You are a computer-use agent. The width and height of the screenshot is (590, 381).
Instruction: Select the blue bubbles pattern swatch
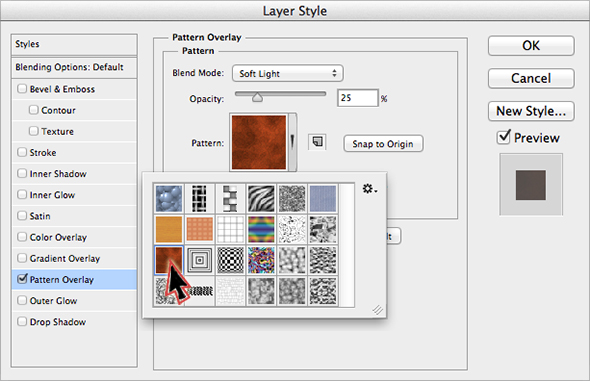point(169,198)
